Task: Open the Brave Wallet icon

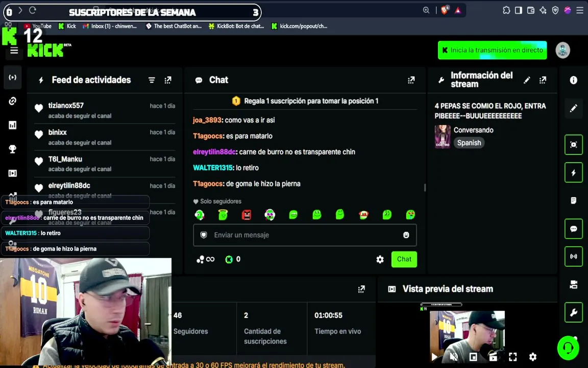Action: 531,10
